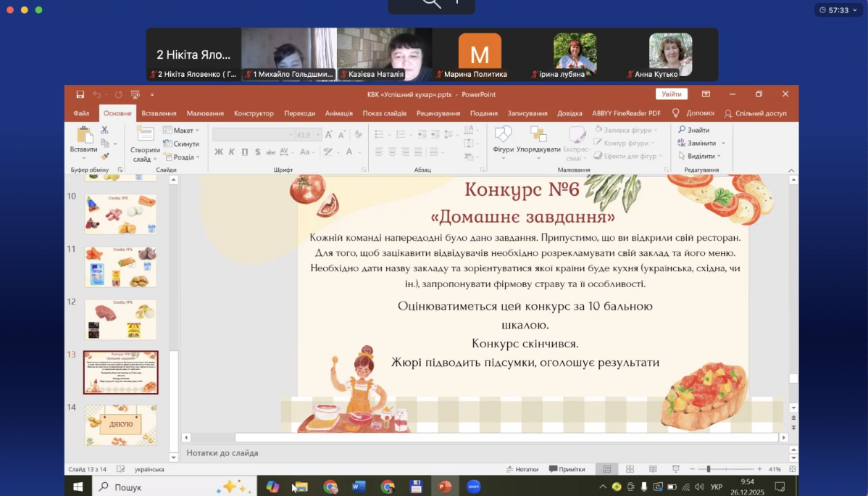Click the Share (Спільний доступ) button
This screenshot has width=868, height=496.
[756, 113]
